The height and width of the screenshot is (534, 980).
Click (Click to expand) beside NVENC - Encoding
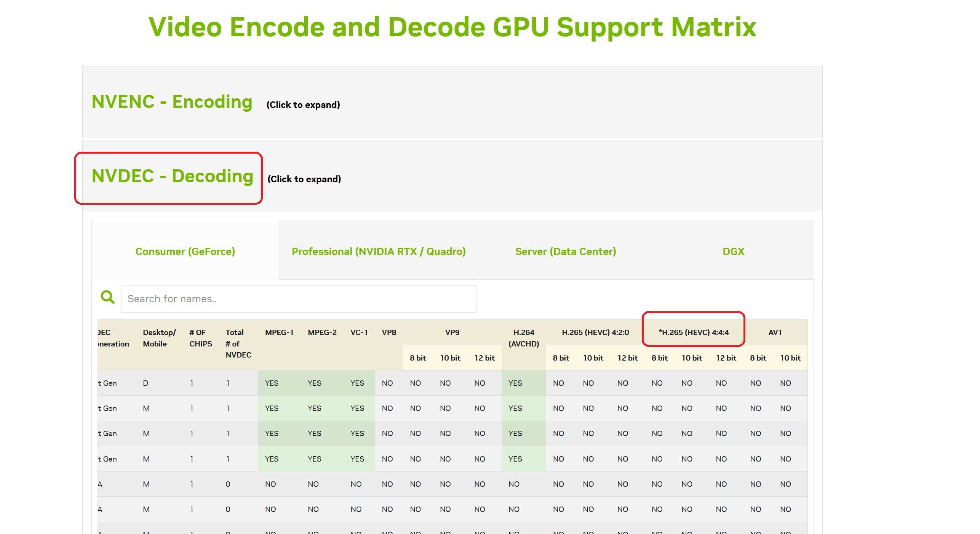point(303,105)
